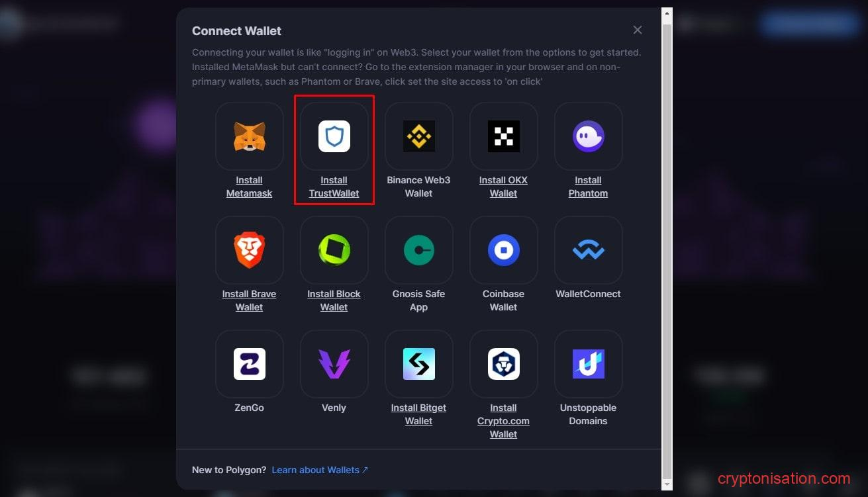This screenshot has width=868, height=497.
Task: Choose the Block Wallet green icon
Action: (x=334, y=250)
